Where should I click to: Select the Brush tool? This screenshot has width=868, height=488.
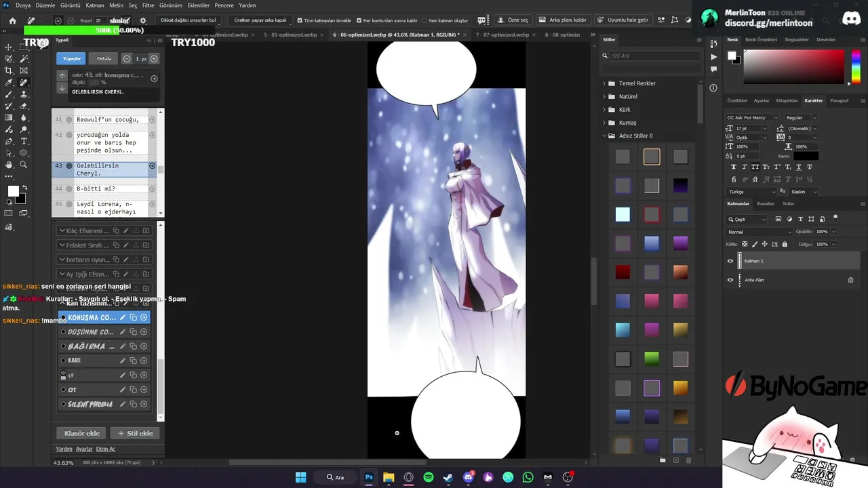pos(9,94)
